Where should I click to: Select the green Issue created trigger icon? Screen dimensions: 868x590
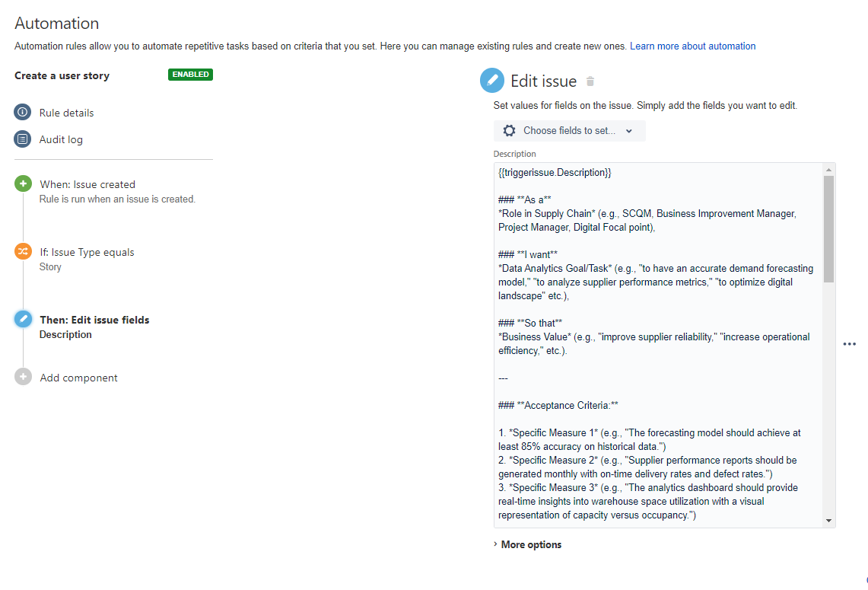[x=23, y=183]
